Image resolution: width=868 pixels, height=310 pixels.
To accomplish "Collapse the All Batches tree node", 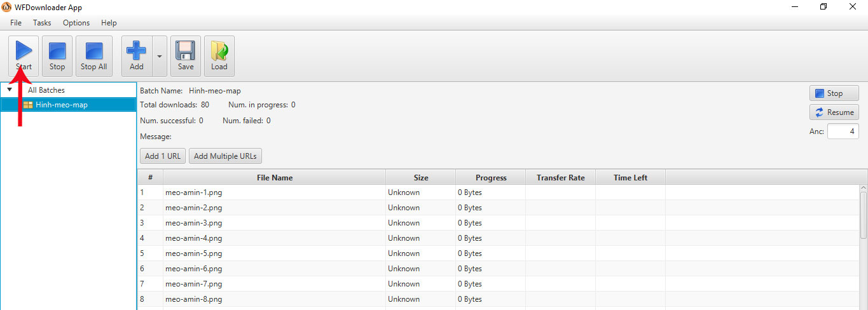I will click(10, 90).
